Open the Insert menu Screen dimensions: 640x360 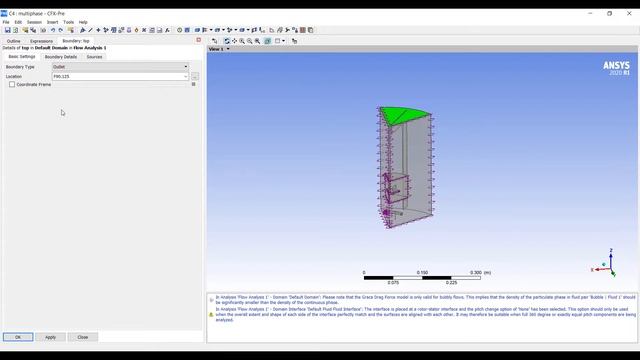click(52, 22)
